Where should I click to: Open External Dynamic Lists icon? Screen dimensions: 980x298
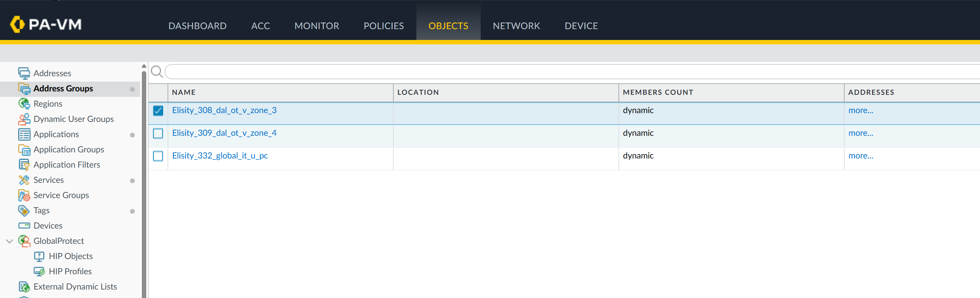(24, 286)
